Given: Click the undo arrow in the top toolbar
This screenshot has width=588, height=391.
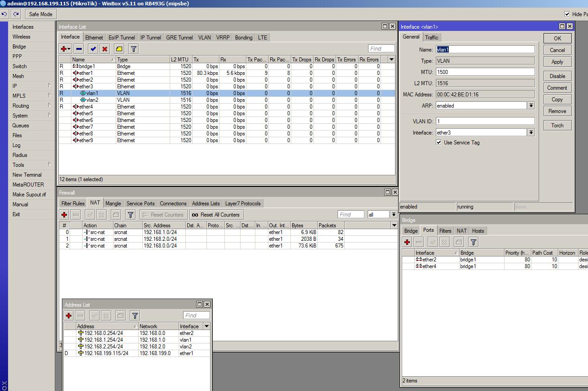Looking at the screenshot, I should (x=4, y=14).
